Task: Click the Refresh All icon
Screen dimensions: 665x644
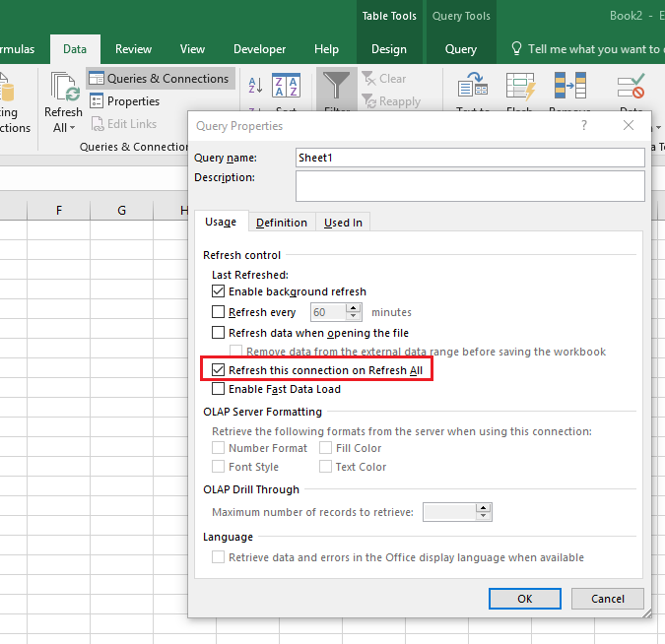Action: (x=64, y=87)
